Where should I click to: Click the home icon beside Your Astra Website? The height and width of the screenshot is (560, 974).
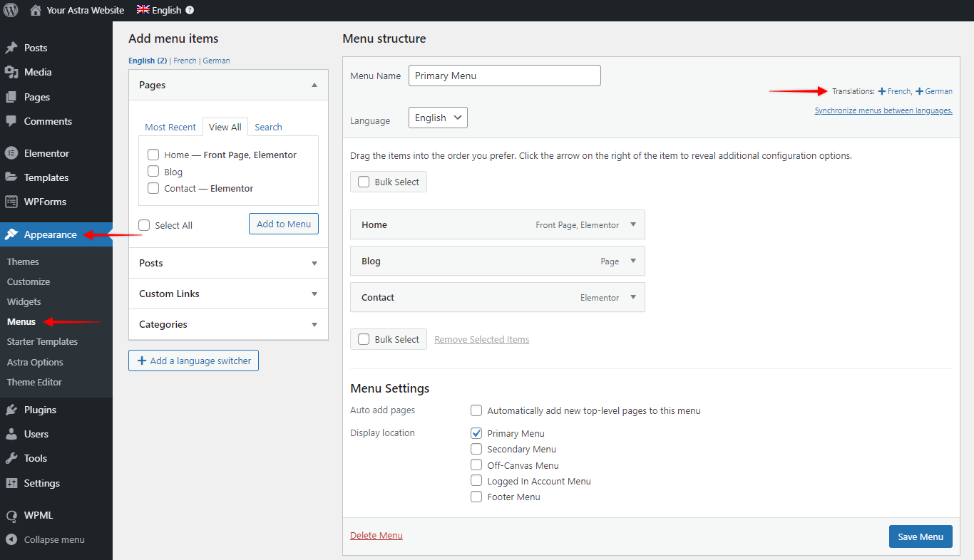36,10
